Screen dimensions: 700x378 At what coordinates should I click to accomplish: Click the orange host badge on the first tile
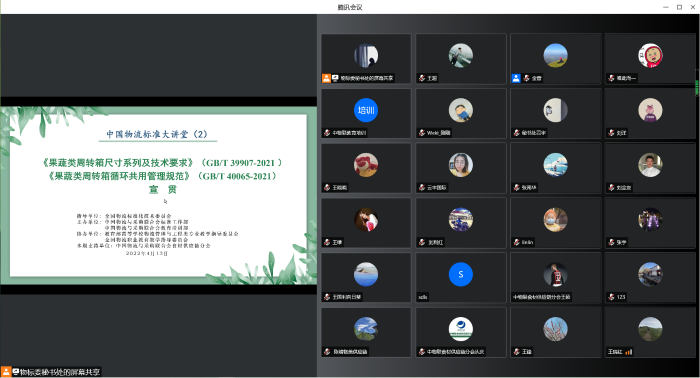[326, 78]
